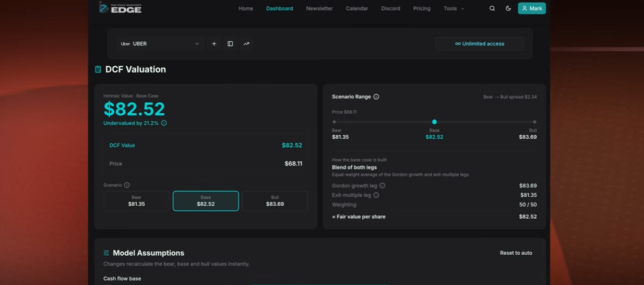Screen dimensions: 644x285
Task: Open the search icon in navbar
Action: tap(492, 8)
